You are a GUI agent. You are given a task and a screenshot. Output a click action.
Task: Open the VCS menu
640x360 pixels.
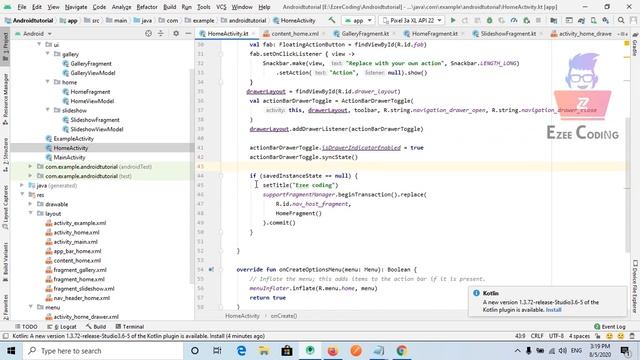(221, 7)
